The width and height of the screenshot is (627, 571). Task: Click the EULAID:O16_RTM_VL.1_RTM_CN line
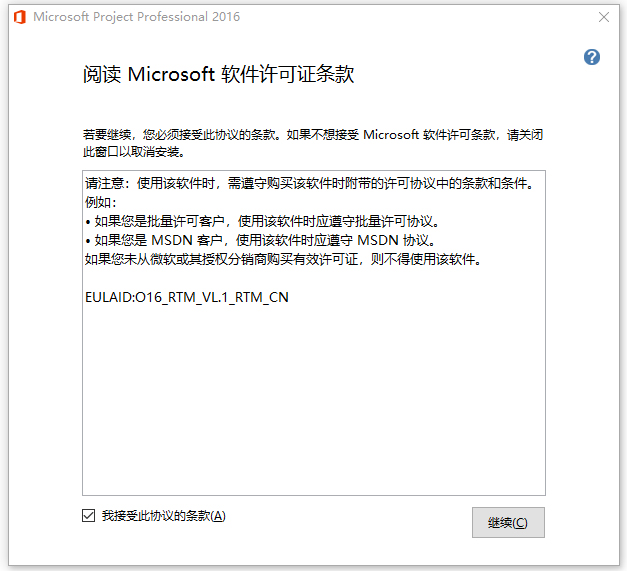click(187, 297)
